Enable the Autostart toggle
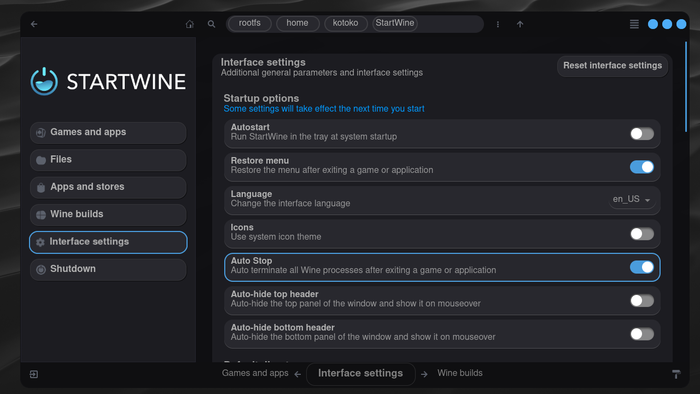Screen dimensions: 700x394 click(x=642, y=133)
